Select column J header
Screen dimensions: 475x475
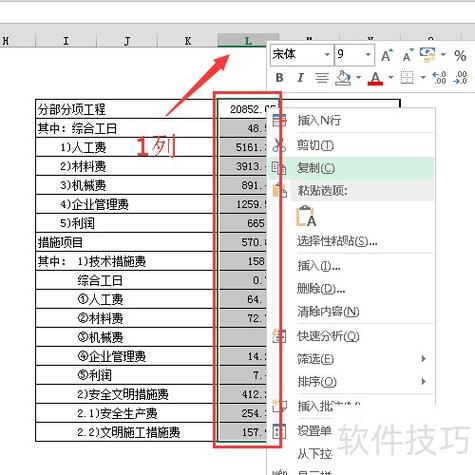(127, 40)
